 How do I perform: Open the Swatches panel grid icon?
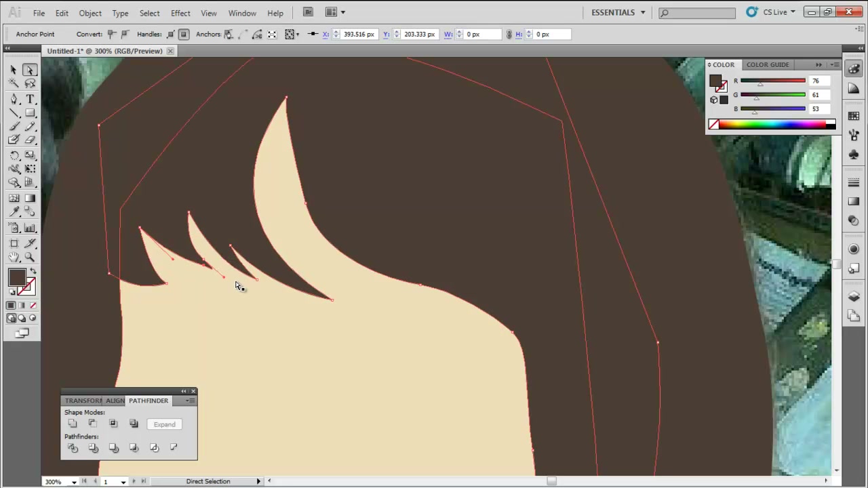[x=854, y=117]
